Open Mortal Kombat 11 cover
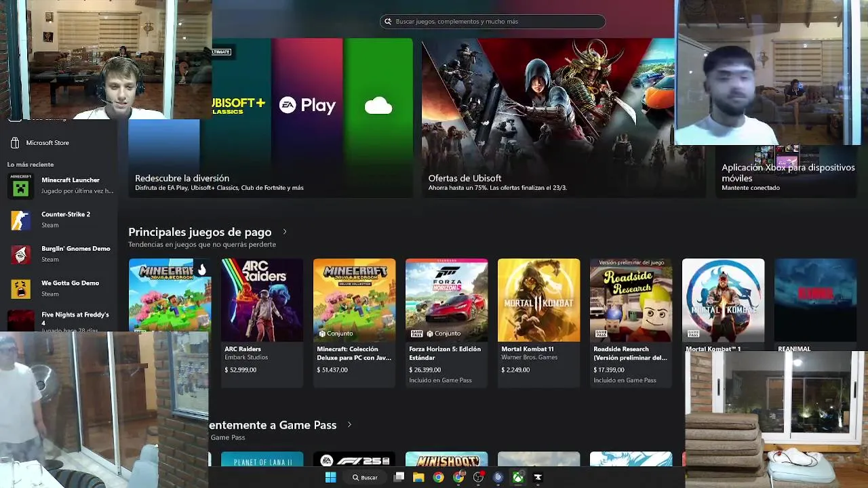Image resolution: width=868 pixels, height=488 pixels. click(538, 300)
